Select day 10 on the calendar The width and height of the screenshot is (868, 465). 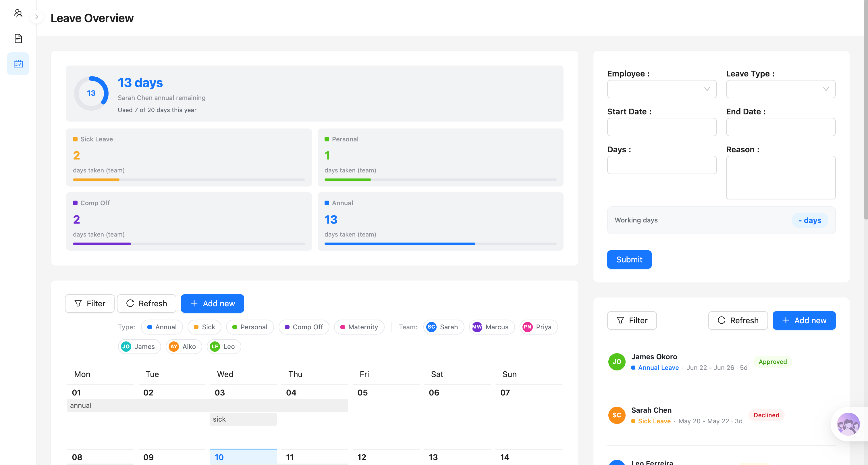[x=243, y=457]
